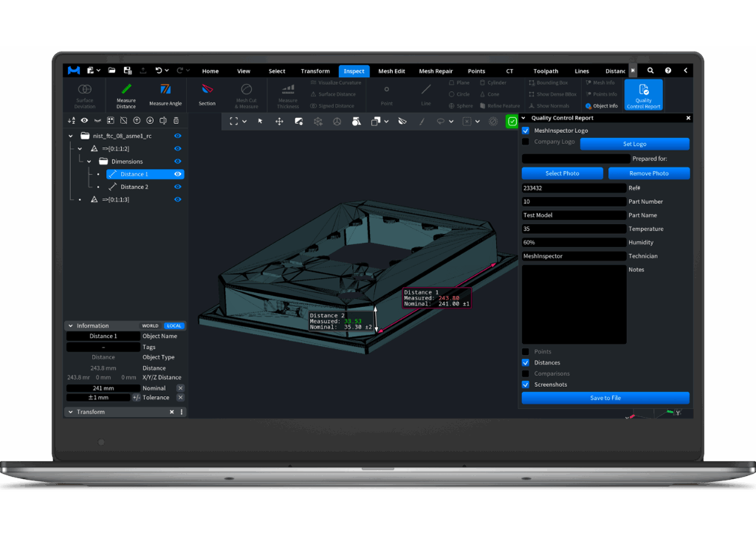Enable the Points checkbox
Image resolution: width=756 pixels, height=538 pixels.
[526, 351]
